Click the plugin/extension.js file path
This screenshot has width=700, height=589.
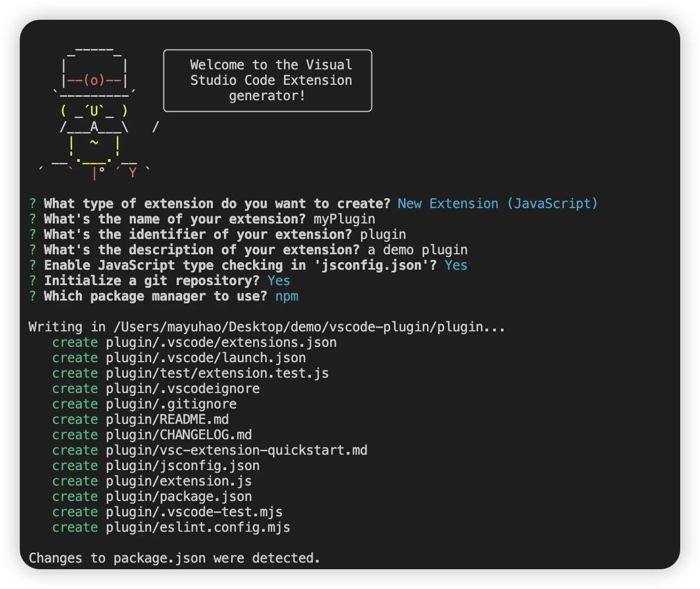pos(179,481)
